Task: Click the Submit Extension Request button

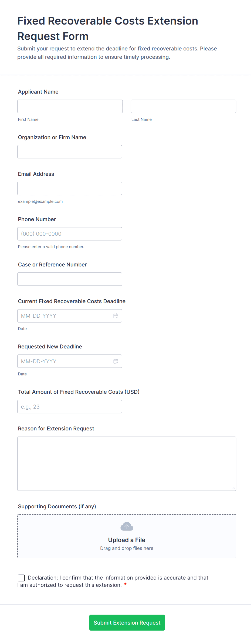Action: [127, 622]
